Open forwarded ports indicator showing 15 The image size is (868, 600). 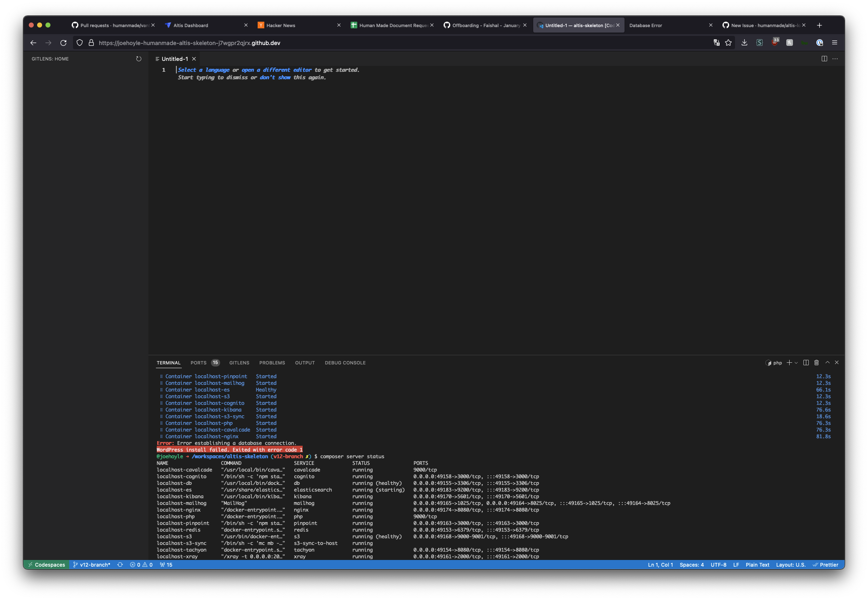click(x=166, y=565)
